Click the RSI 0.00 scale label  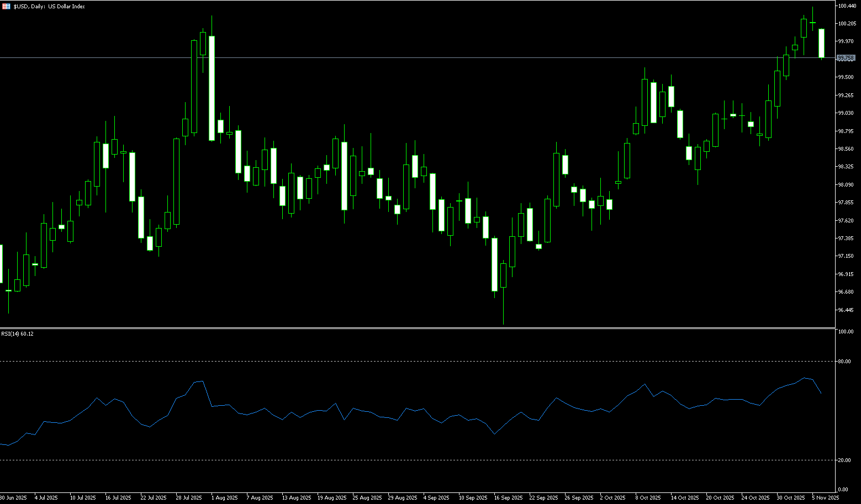pos(843,490)
